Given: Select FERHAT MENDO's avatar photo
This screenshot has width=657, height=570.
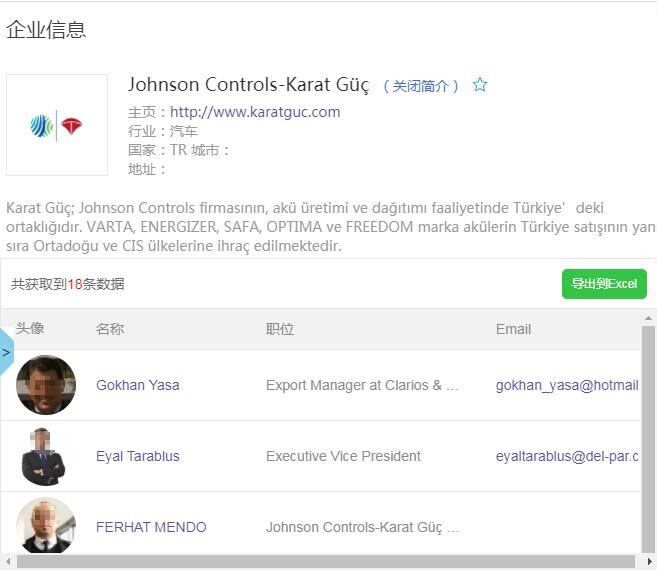Looking at the screenshot, I should (46, 526).
